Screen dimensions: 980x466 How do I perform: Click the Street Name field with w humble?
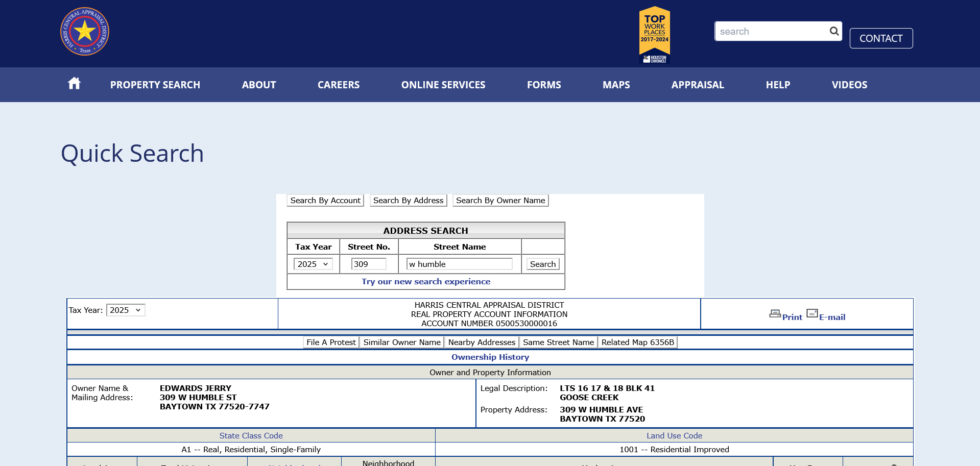coord(459,264)
